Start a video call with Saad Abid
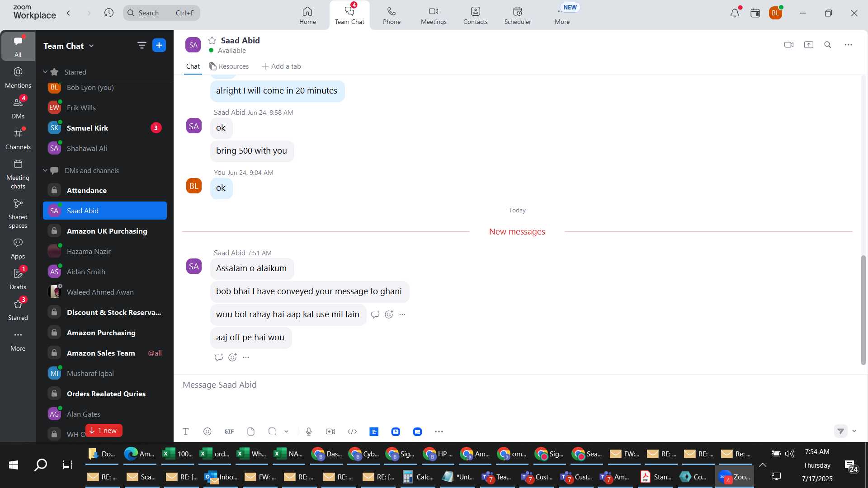Image resolution: width=868 pixels, height=488 pixels. coord(789,45)
